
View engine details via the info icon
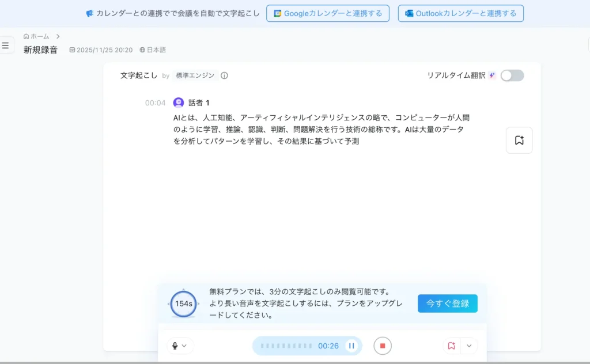pyautogui.click(x=224, y=75)
